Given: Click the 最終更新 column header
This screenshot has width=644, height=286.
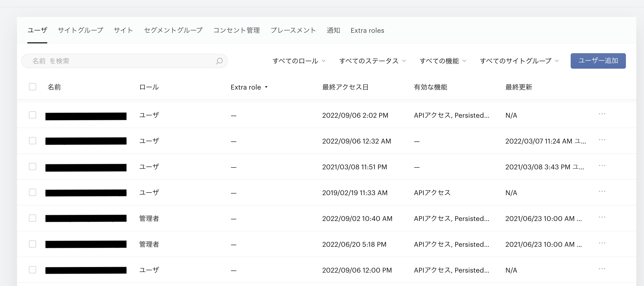Looking at the screenshot, I should 519,87.
